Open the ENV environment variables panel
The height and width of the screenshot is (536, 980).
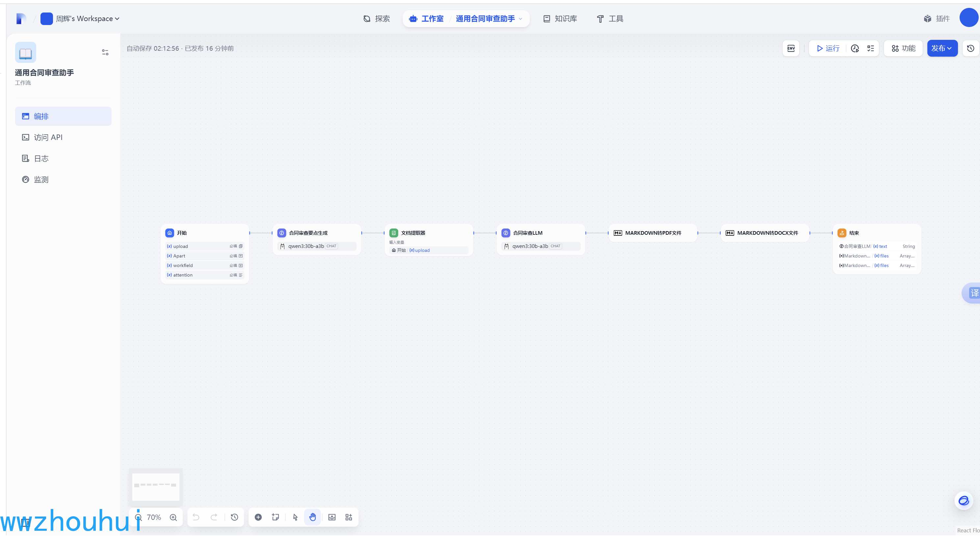(790, 48)
